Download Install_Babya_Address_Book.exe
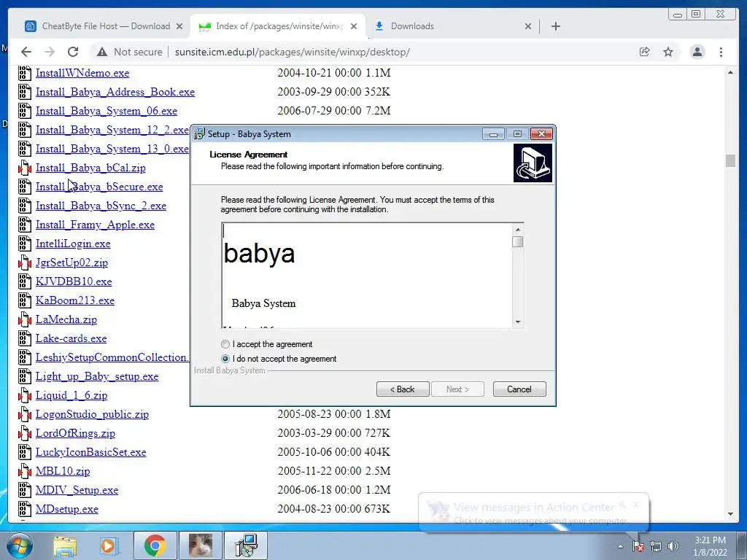The height and width of the screenshot is (560, 747). [x=115, y=92]
